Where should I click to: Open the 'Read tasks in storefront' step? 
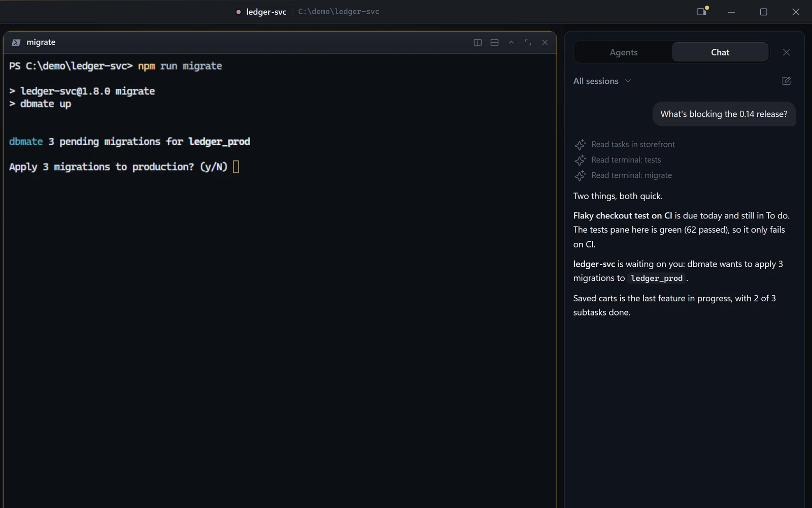pos(625,144)
